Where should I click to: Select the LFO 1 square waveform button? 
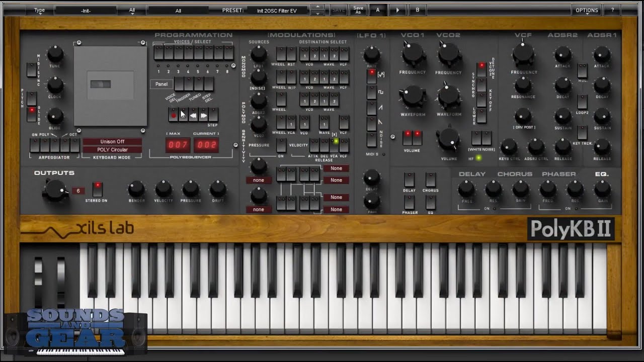click(x=371, y=92)
